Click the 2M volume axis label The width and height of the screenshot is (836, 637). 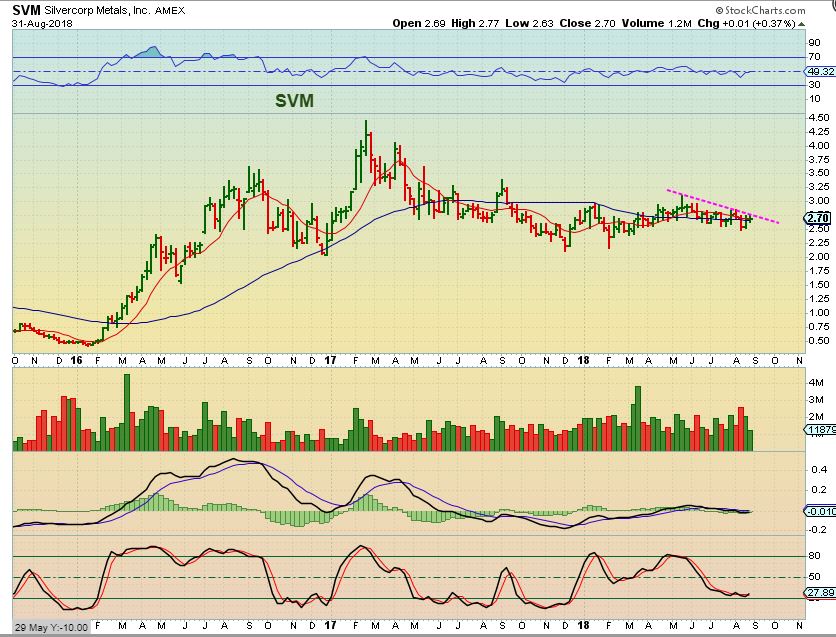(816, 417)
